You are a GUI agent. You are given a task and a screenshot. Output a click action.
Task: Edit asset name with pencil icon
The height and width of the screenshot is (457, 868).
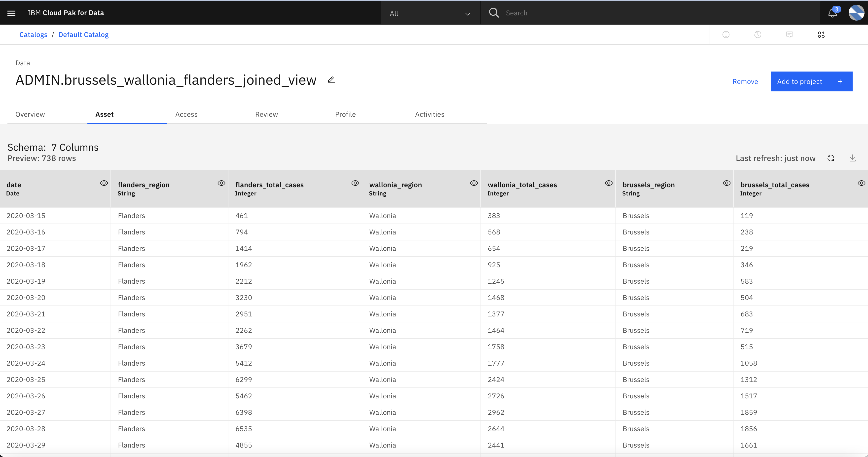click(x=331, y=80)
